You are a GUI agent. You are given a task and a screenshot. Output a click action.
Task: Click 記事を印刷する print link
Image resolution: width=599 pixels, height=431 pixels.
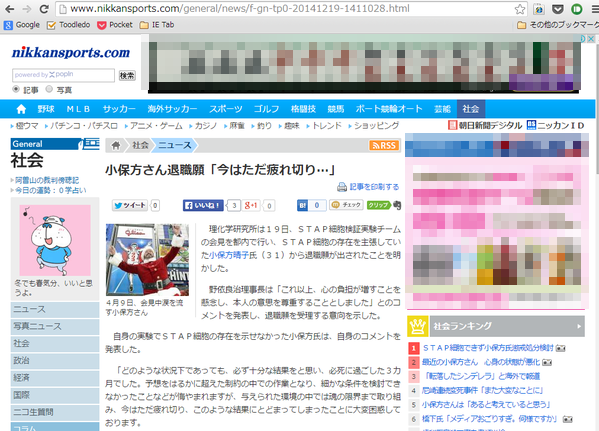pyautogui.click(x=368, y=187)
